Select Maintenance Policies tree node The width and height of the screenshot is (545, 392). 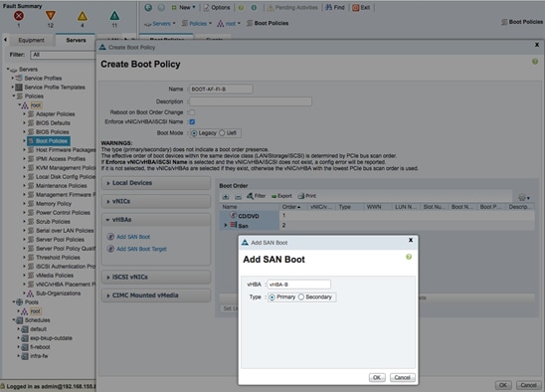point(62,186)
